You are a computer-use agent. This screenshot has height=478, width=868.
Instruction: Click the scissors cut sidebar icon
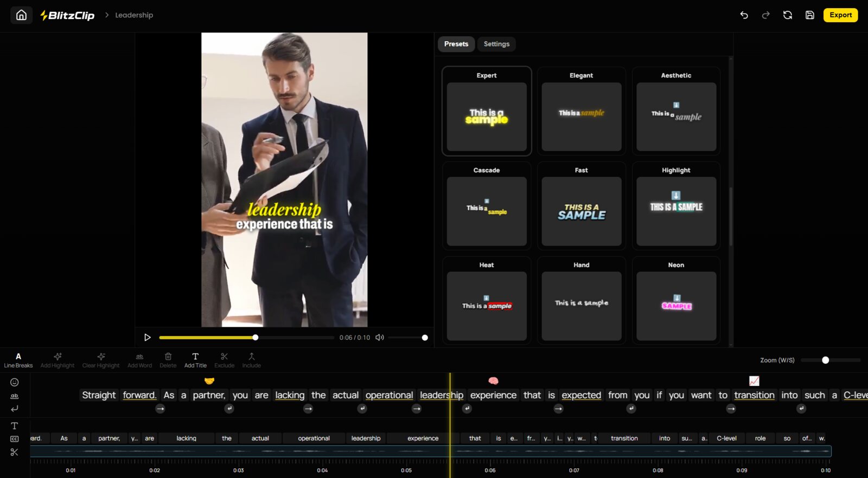15,452
